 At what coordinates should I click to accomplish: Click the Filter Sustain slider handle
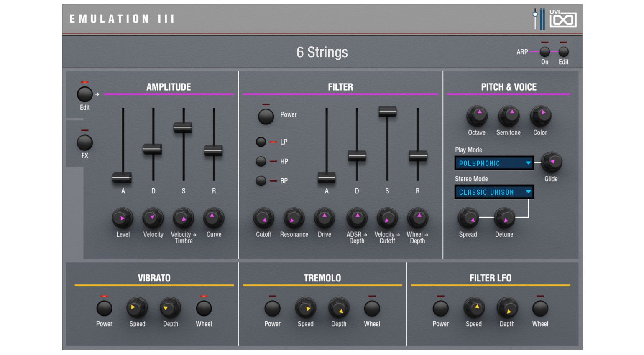pyautogui.click(x=388, y=111)
